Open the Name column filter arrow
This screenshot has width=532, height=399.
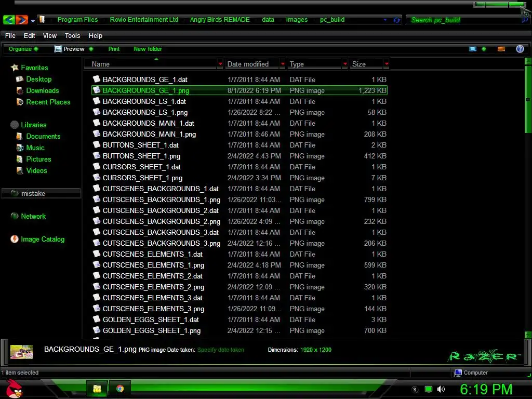220,64
